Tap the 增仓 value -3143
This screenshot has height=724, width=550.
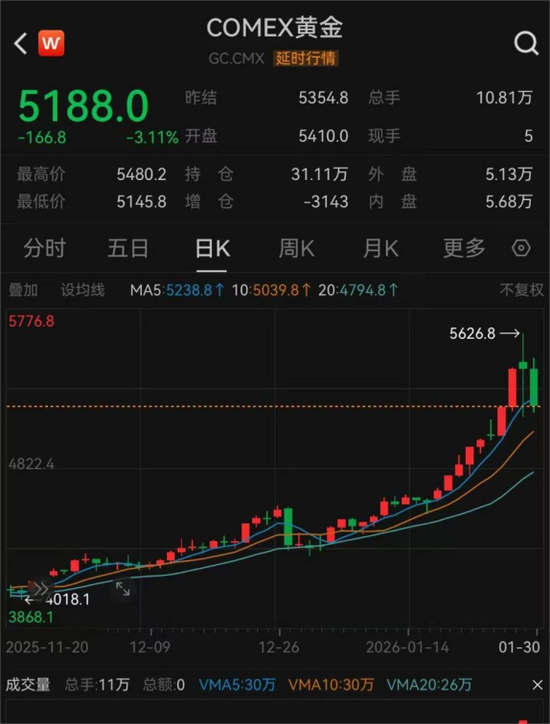coord(326,202)
